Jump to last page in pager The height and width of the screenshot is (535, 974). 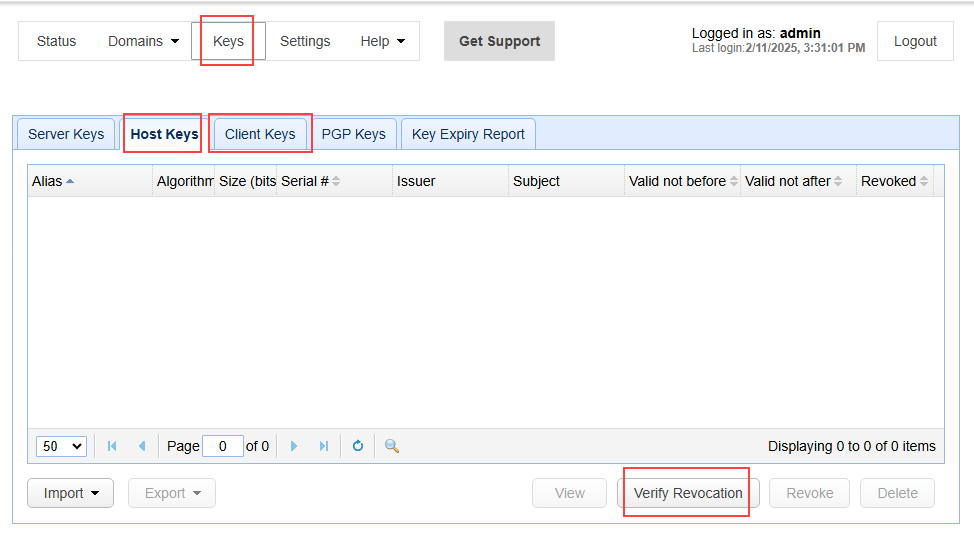coord(323,446)
